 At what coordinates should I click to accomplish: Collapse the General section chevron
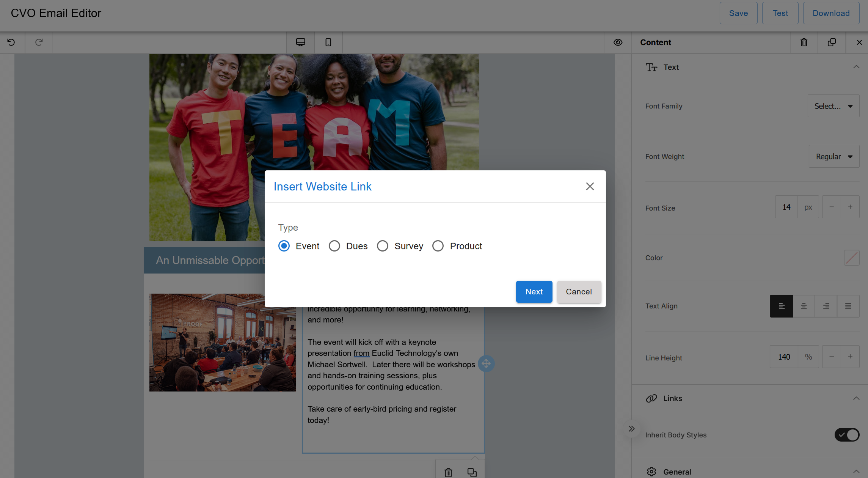tap(856, 472)
